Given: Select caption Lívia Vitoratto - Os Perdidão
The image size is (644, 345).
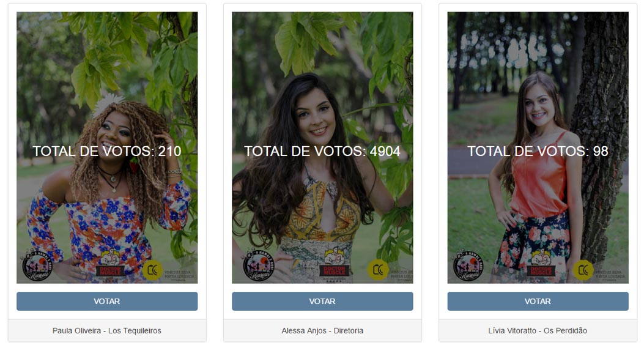Looking at the screenshot, I should click(538, 330).
